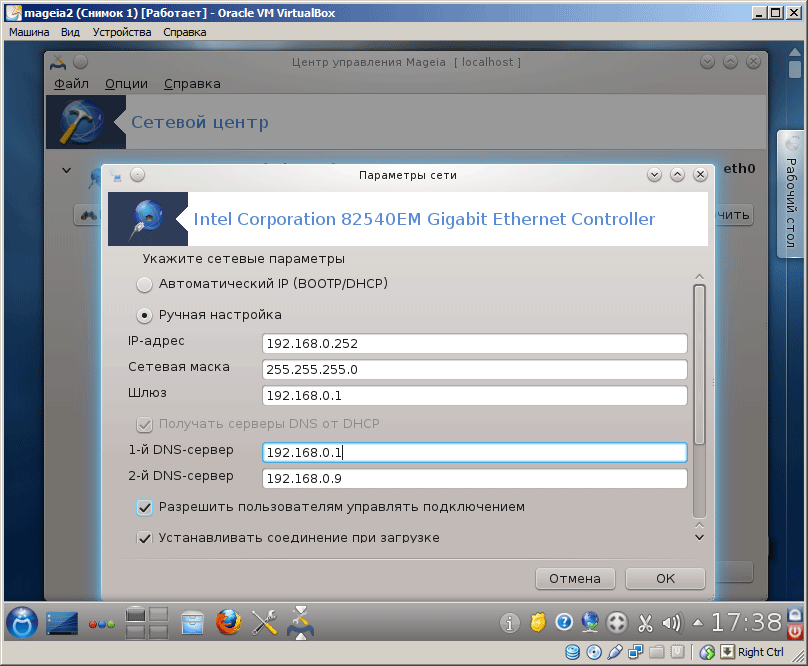Click the wrench-and-screwdriver Control Center icon
Image resolution: width=808 pixels, height=666 pixels.
point(265,622)
